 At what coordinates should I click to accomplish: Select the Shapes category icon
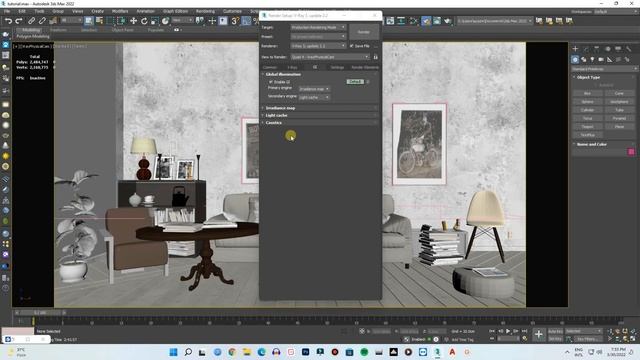[x=584, y=60]
